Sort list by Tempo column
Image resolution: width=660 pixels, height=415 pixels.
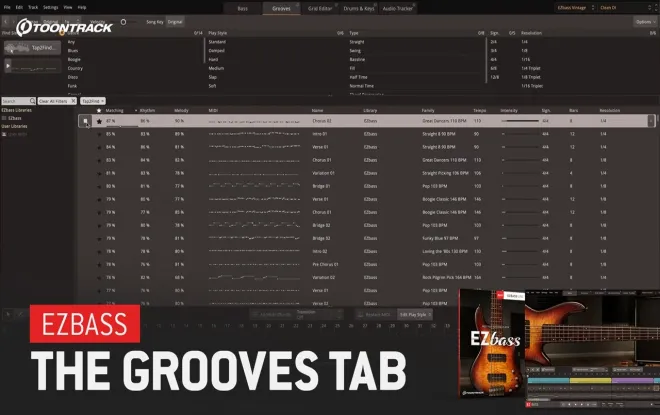[x=479, y=111]
